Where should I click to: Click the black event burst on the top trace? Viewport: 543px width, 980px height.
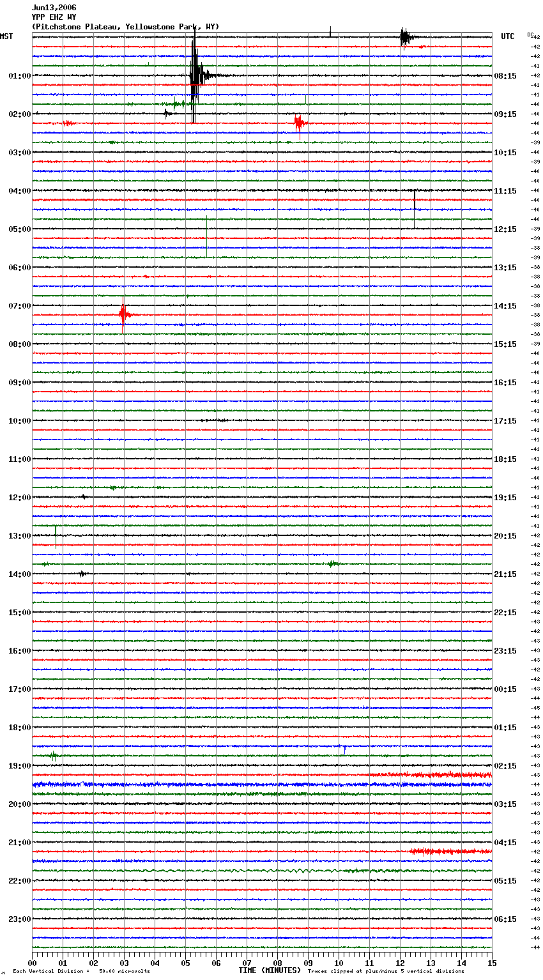pos(406,37)
